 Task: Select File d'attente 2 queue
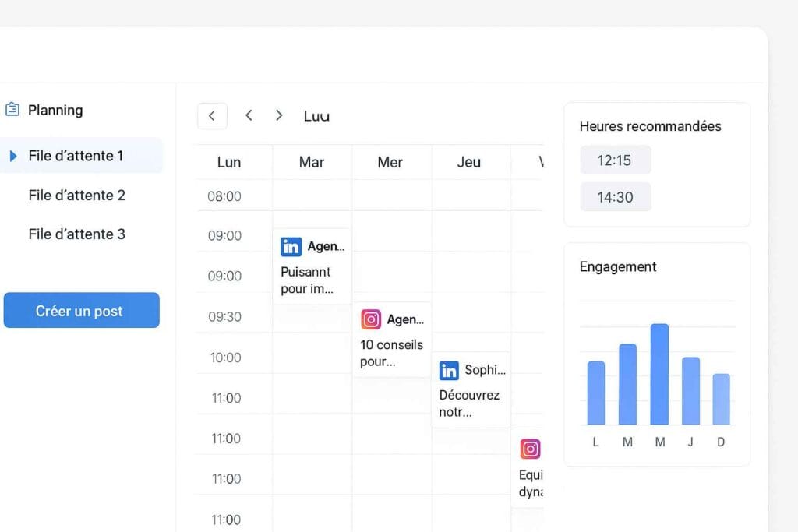coord(76,195)
